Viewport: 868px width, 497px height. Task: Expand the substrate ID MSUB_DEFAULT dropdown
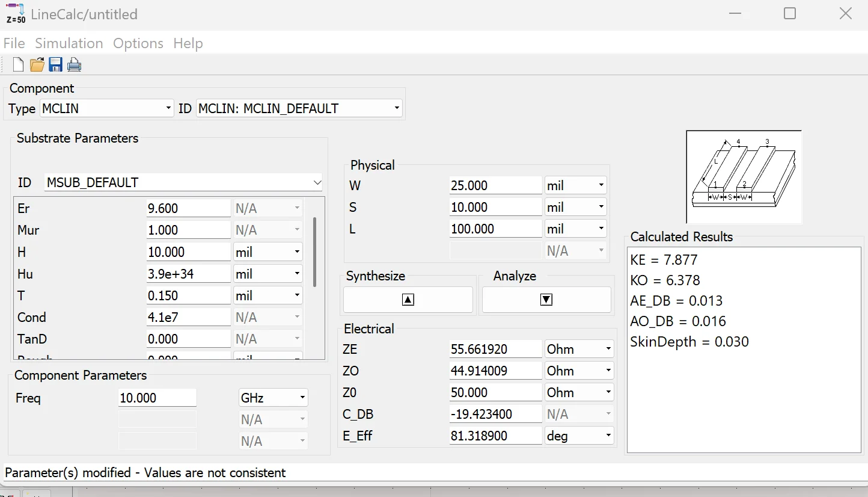click(x=183, y=182)
